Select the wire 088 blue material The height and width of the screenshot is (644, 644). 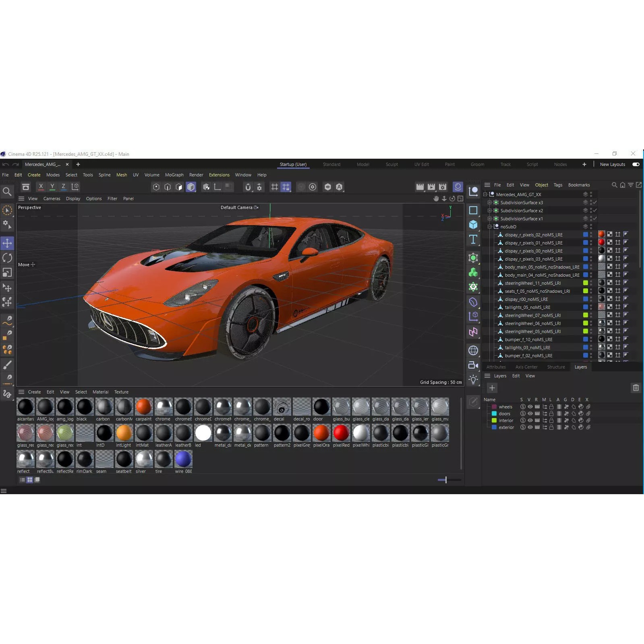[x=183, y=459]
